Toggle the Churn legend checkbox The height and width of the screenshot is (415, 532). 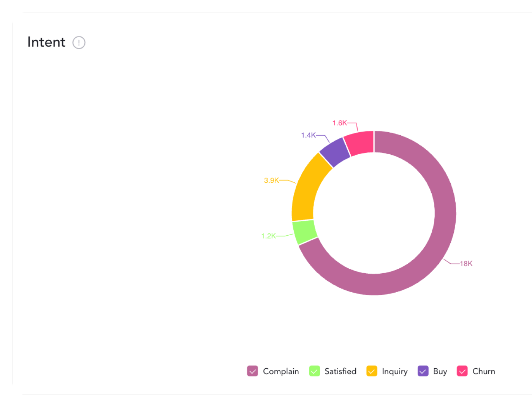coord(462,371)
